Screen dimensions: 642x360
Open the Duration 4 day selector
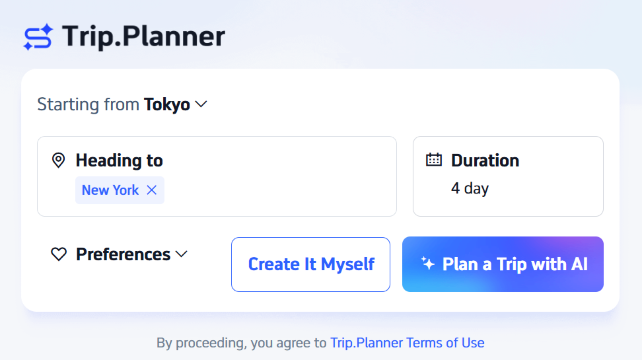[508, 177]
